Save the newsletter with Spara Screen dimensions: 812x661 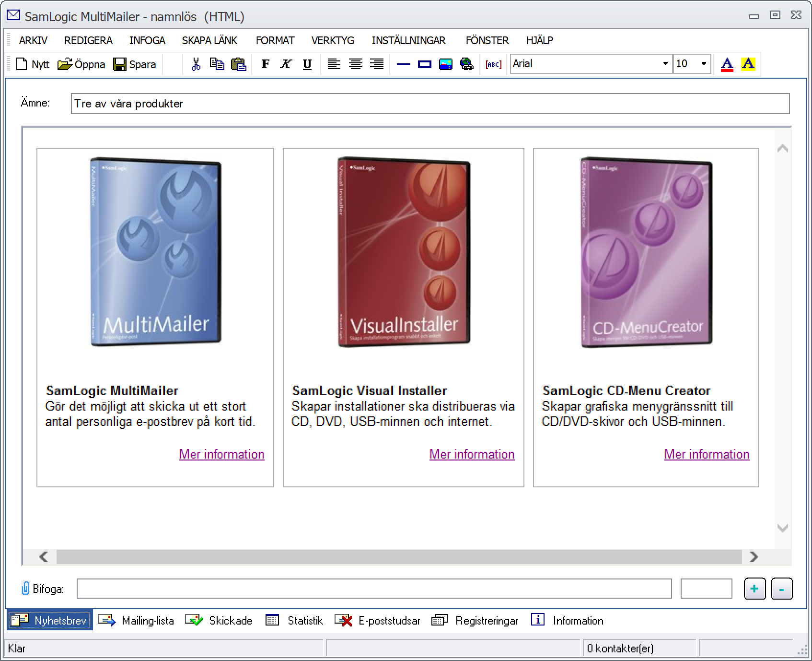[x=135, y=64]
